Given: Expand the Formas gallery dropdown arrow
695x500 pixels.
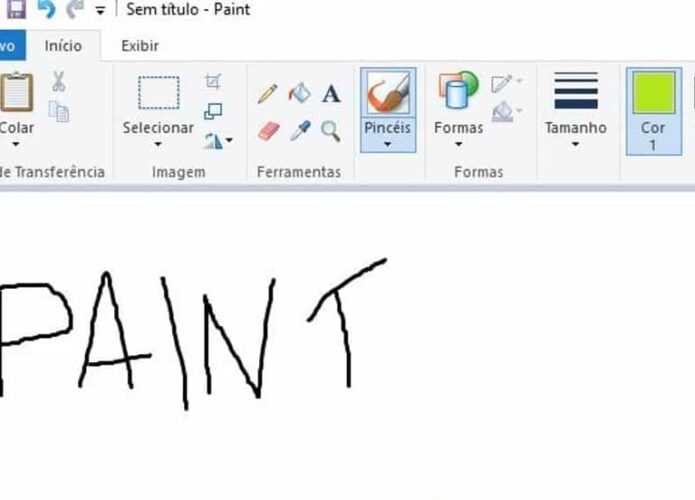Looking at the screenshot, I should click(459, 144).
